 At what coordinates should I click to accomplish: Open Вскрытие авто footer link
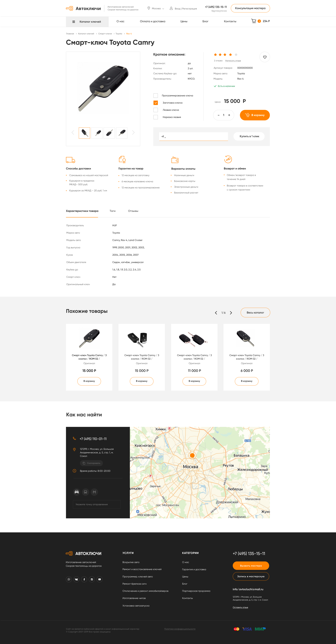click(131, 562)
